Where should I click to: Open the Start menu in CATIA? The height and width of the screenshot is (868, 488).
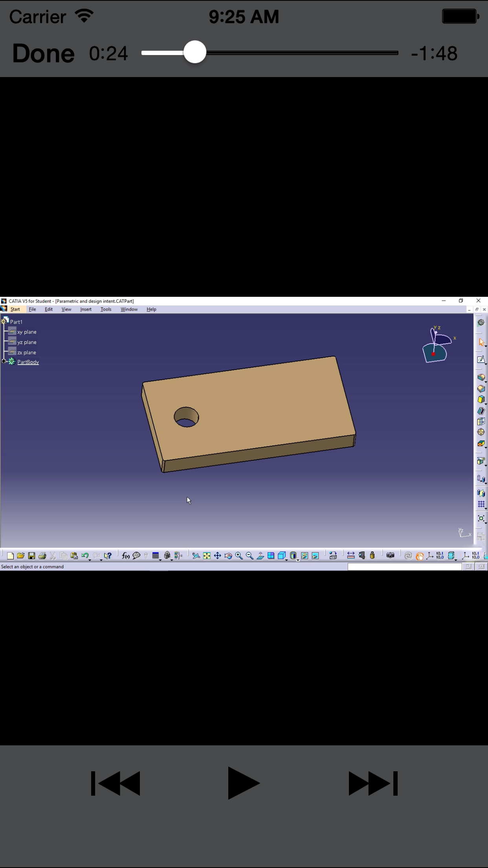point(15,309)
